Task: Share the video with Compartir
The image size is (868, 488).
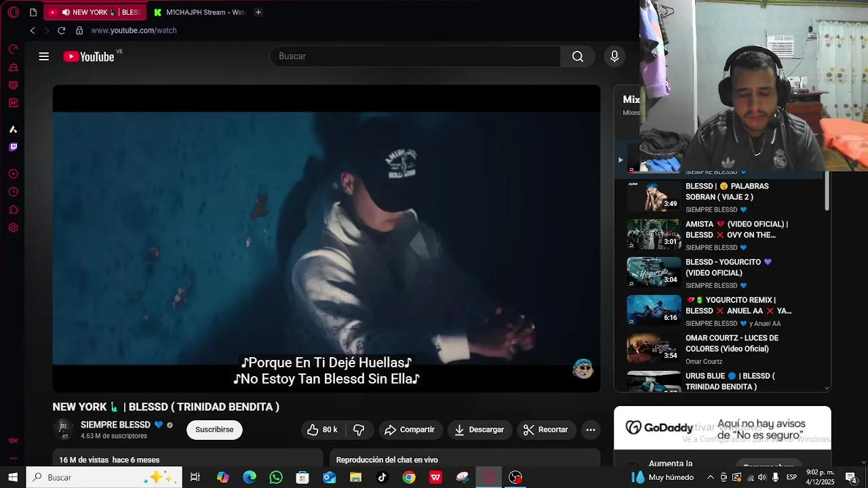Action: pos(410,430)
